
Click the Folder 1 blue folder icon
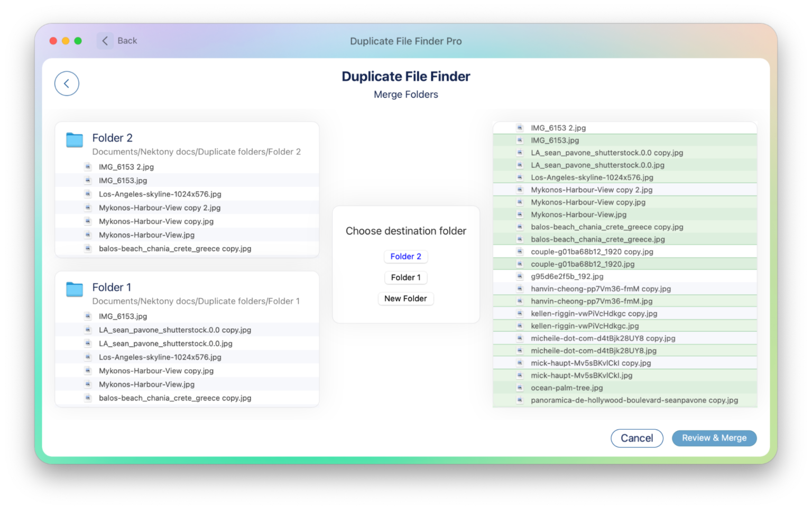pyautogui.click(x=74, y=289)
